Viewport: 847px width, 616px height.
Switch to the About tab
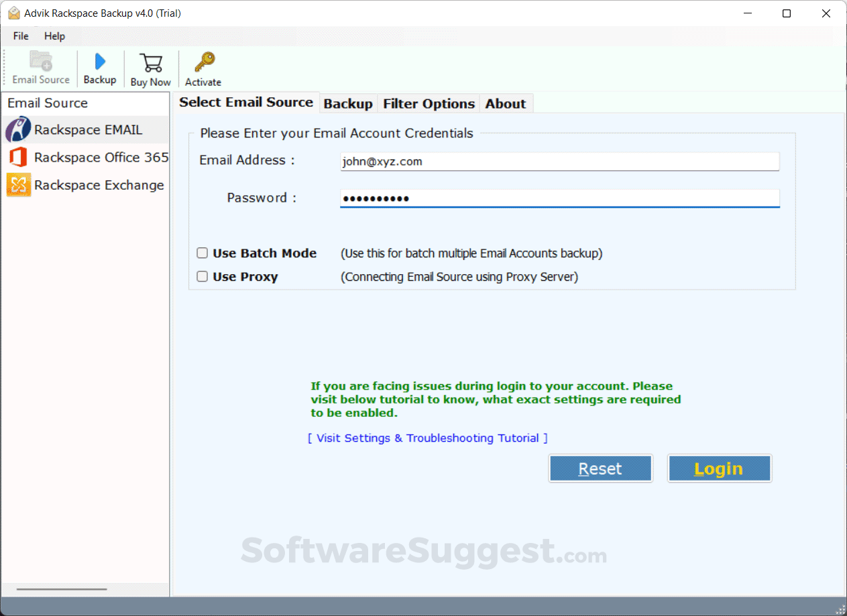pos(506,103)
